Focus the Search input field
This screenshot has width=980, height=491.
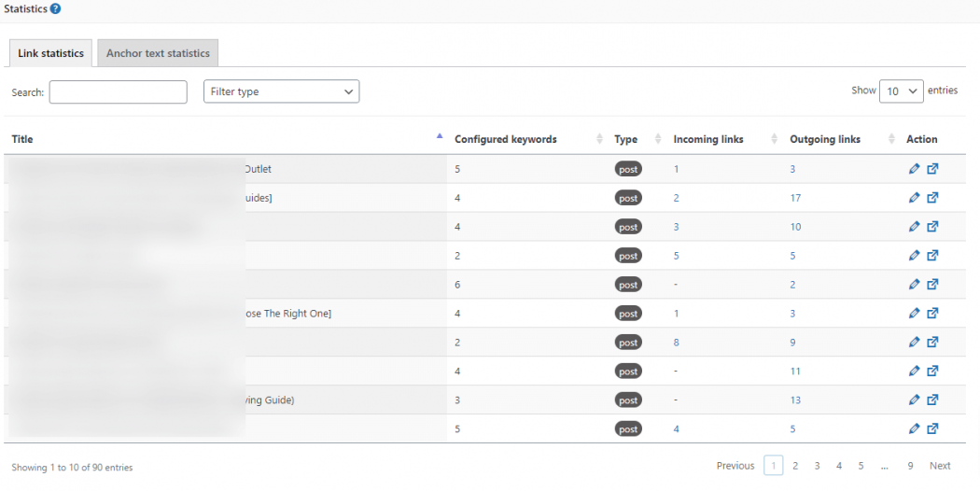(x=119, y=91)
